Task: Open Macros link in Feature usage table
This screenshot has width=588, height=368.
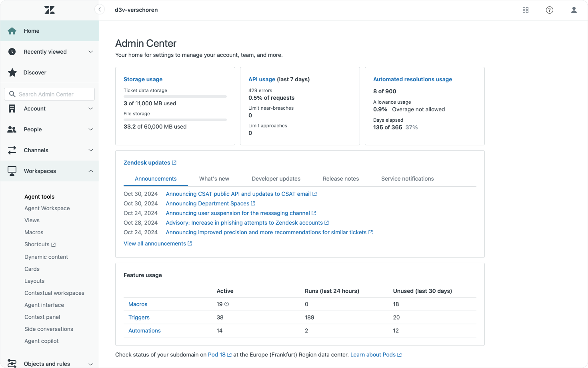Action: click(x=138, y=304)
